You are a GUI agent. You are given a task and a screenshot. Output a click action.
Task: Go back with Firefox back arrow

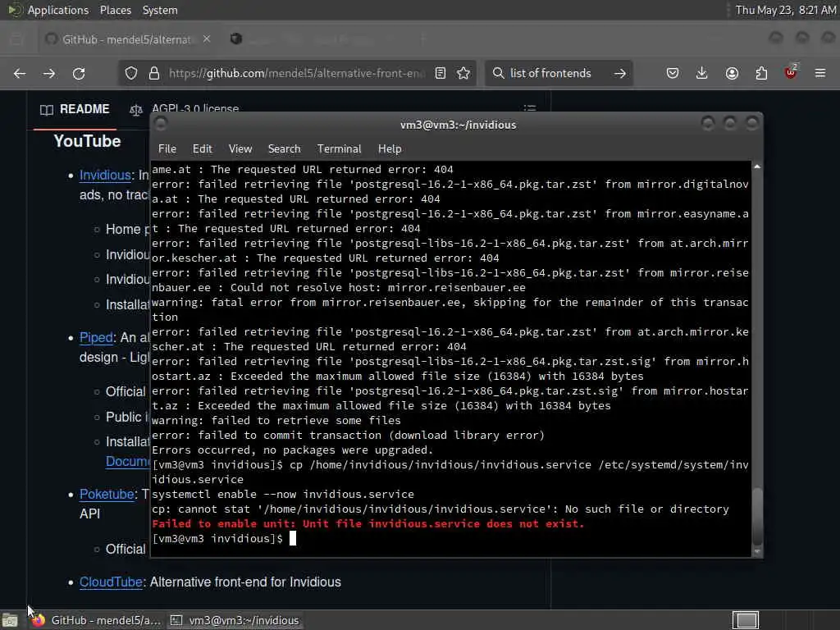click(x=20, y=73)
